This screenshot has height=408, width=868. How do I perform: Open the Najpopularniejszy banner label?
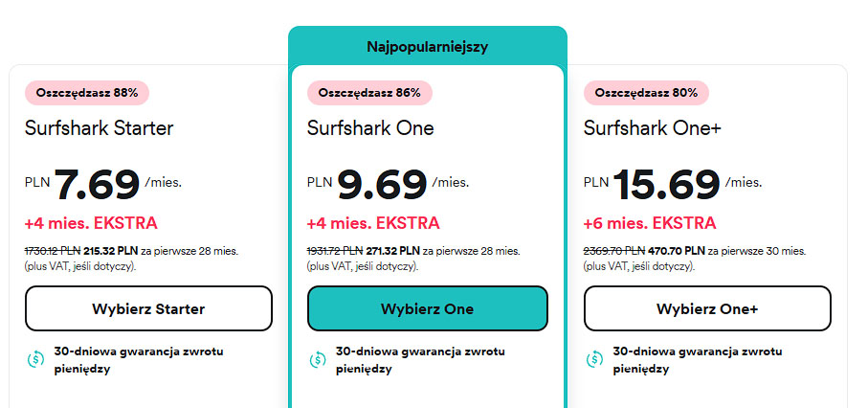point(428,47)
